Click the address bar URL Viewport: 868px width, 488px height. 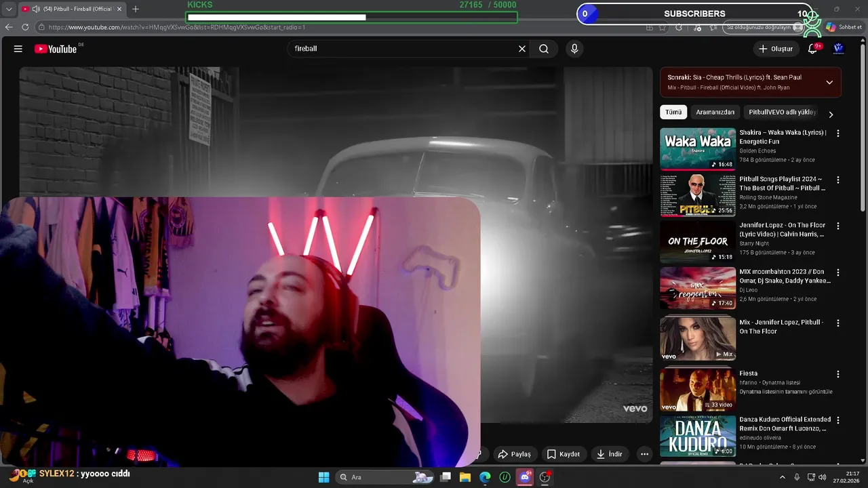[177, 27]
